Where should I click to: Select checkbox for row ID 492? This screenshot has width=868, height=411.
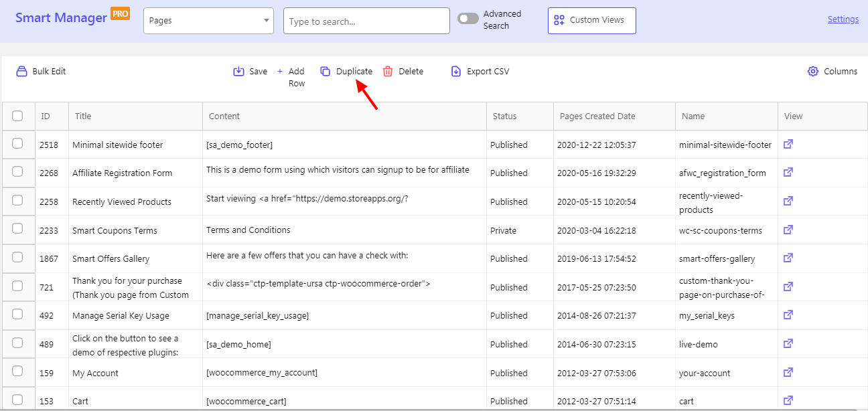pos(17,314)
